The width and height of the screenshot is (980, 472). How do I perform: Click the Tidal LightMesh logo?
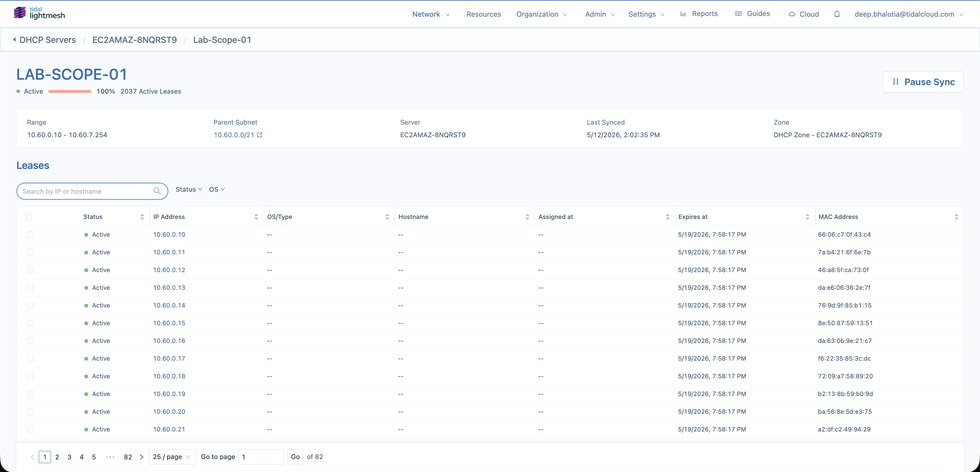[39, 13]
